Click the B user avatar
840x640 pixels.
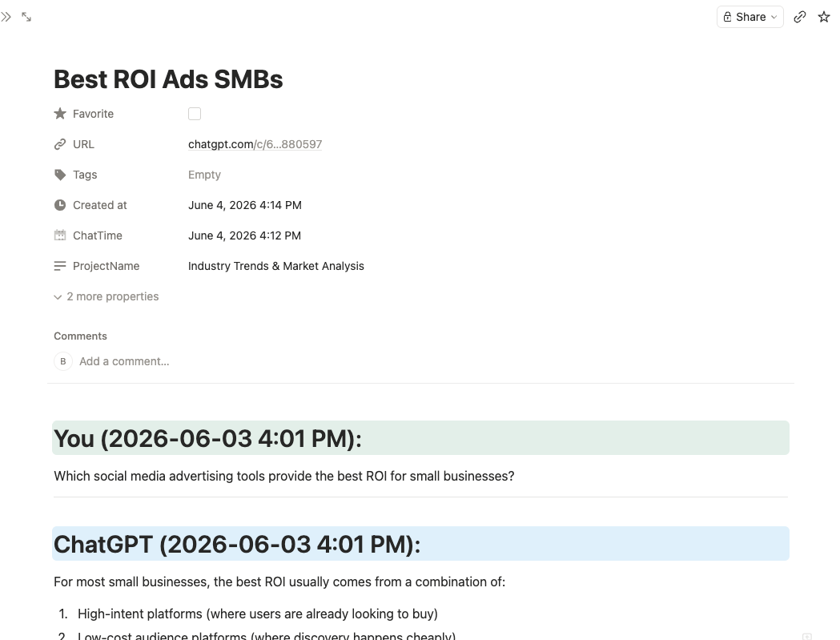pos(63,361)
